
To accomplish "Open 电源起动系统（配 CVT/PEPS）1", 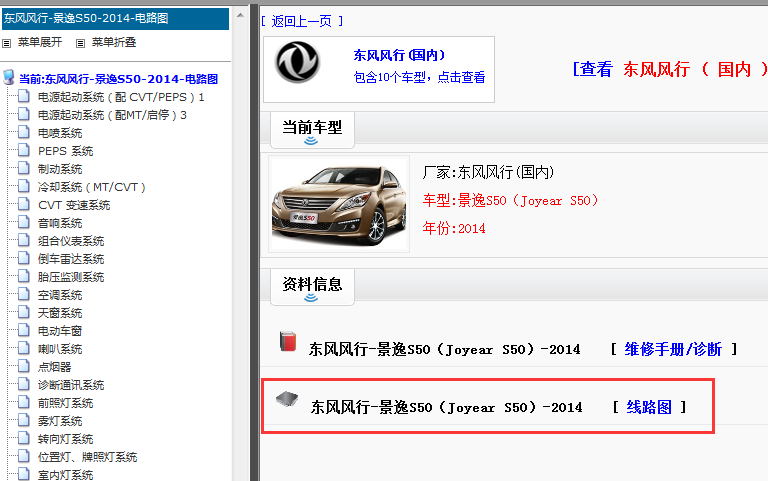I will tap(121, 97).
